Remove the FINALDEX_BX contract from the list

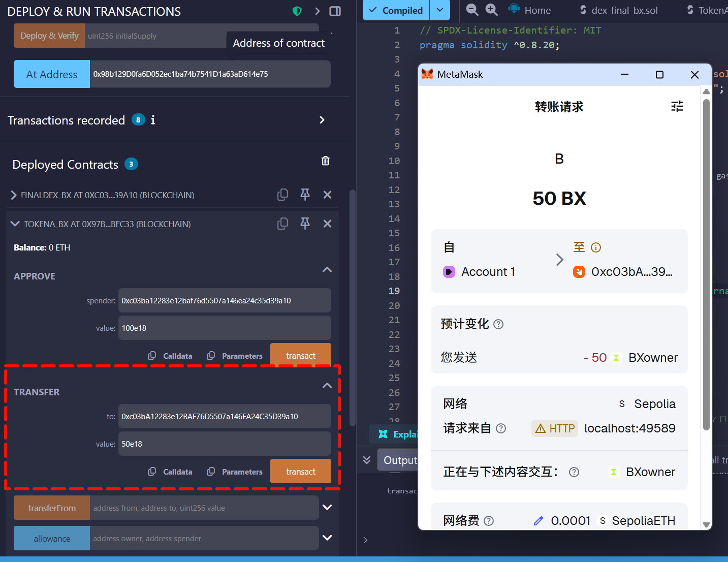click(328, 195)
